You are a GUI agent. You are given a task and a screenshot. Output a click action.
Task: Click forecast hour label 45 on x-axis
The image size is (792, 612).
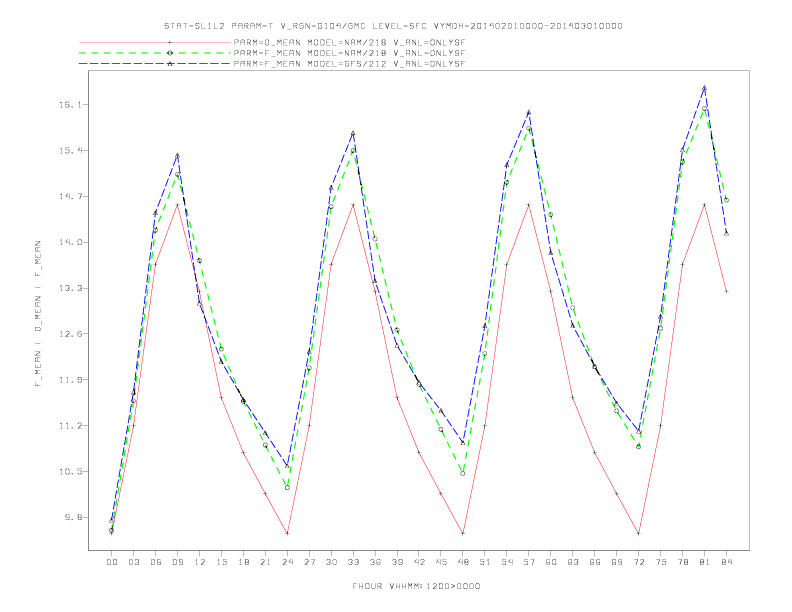pos(441,562)
